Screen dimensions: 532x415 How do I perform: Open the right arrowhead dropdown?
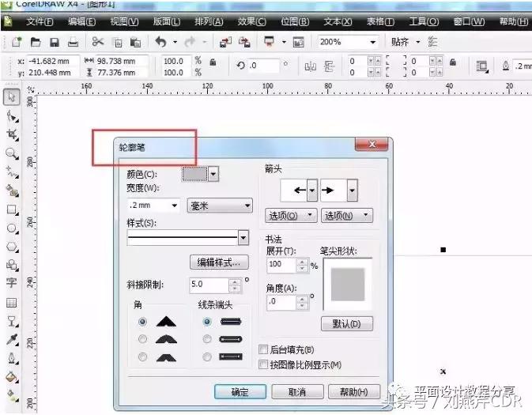[353, 190]
